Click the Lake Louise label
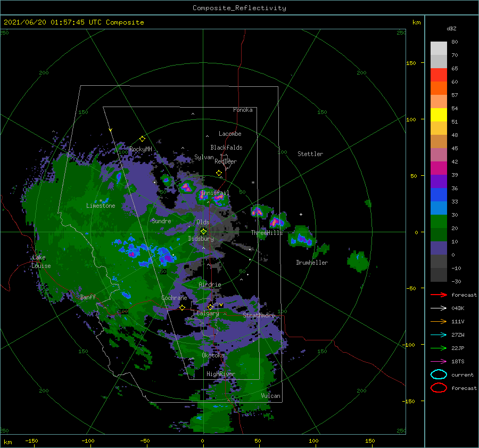 click(x=41, y=262)
